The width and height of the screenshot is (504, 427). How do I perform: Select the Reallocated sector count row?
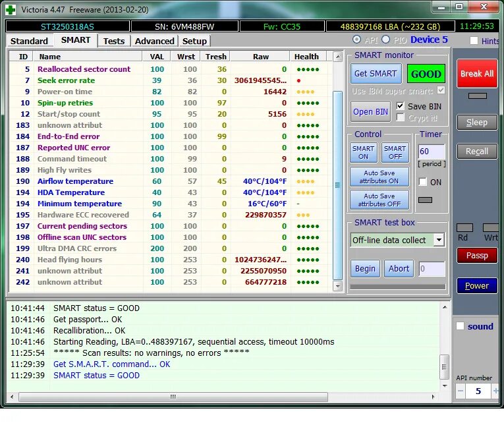[171, 69]
